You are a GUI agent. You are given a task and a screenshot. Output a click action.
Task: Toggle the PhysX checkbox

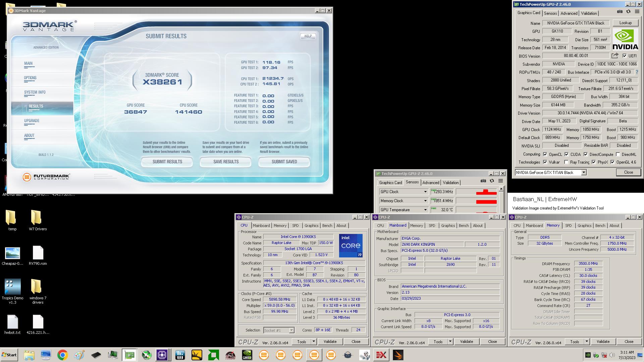click(594, 162)
